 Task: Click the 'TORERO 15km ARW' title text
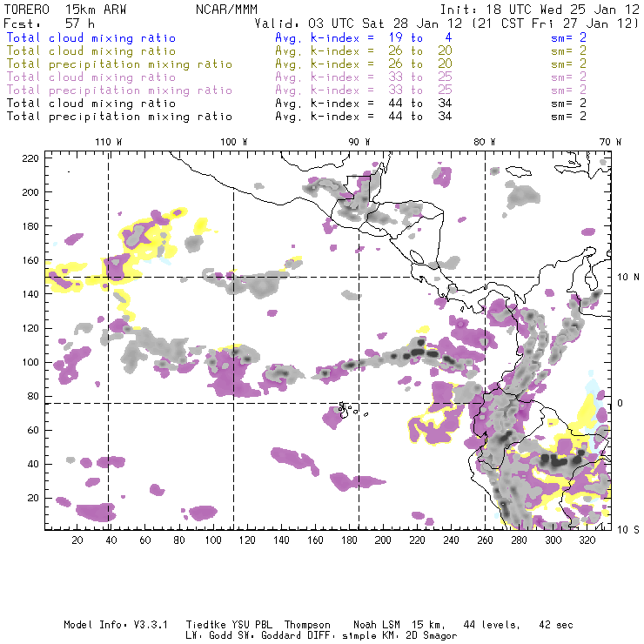[x=65, y=10]
